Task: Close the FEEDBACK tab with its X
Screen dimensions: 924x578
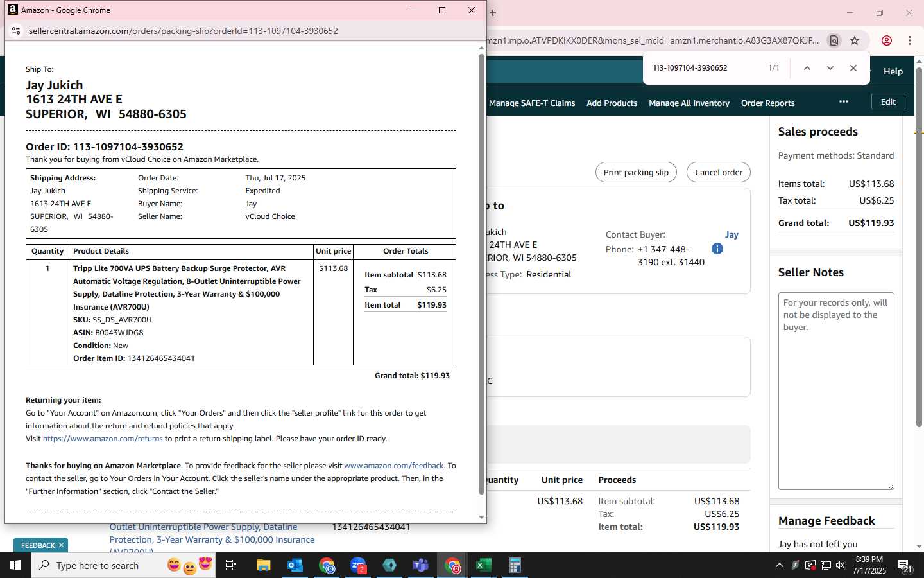Action: click(61, 545)
